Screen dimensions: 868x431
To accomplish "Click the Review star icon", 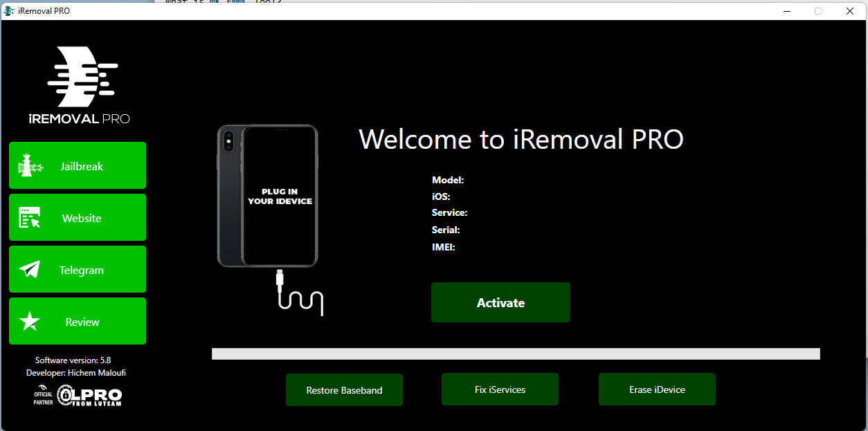I will tap(29, 320).
